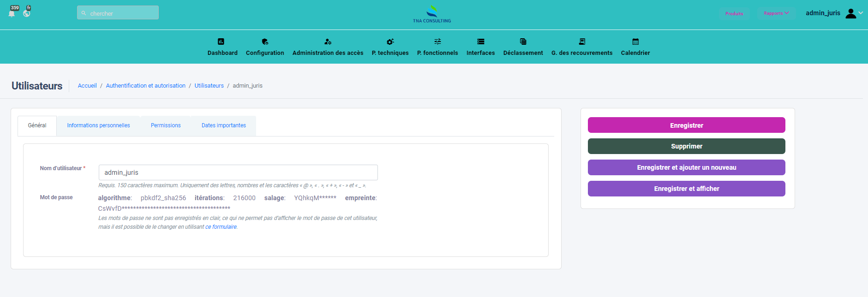Click the Nom d'utilisateur input field
868x297 pixels.
click(x=238, y=172)
